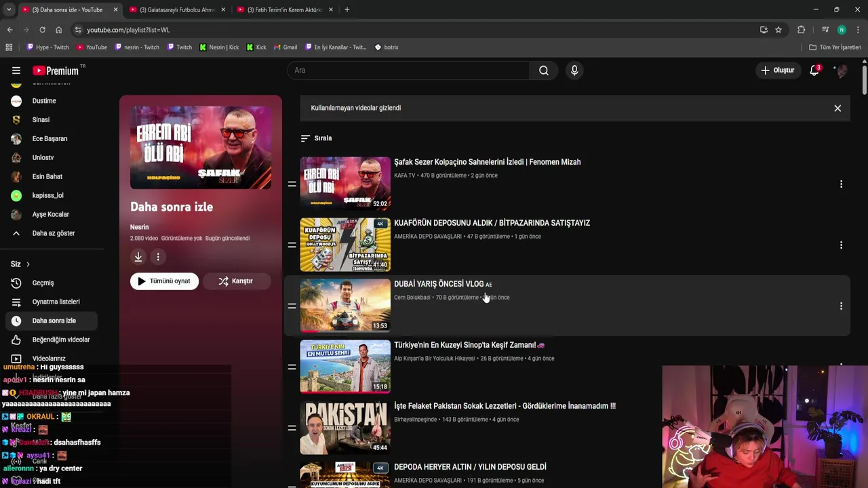Open the notifications bell

click(814, 70)
